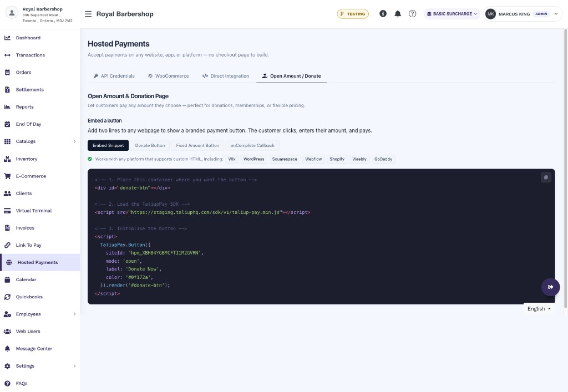Click the Employees user-lock icon

click(7, 314)
